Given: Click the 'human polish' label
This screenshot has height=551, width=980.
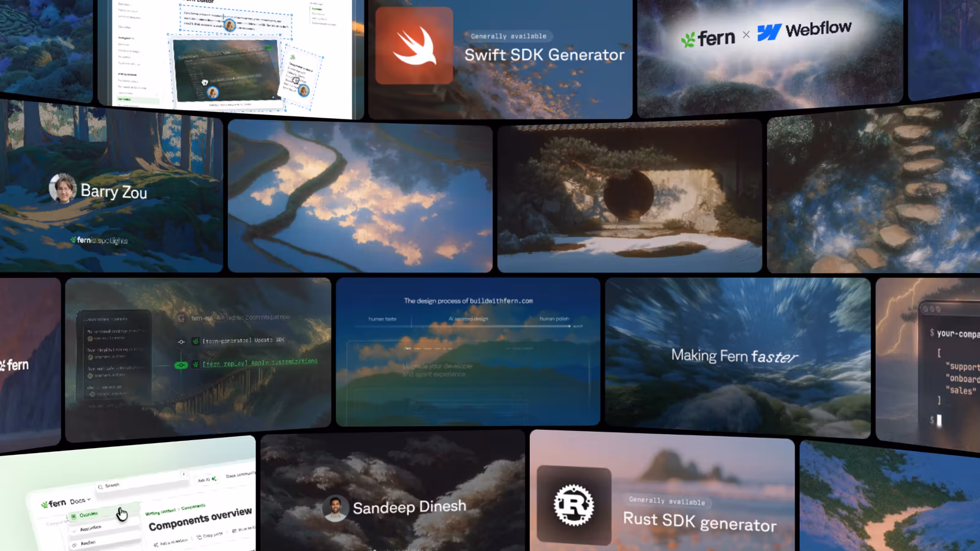Looking at the screenshot, I should tap(554, 319).
